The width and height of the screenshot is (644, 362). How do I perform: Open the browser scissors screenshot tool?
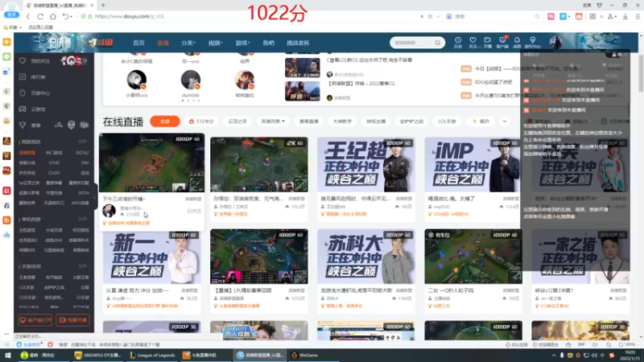(610, 16)
